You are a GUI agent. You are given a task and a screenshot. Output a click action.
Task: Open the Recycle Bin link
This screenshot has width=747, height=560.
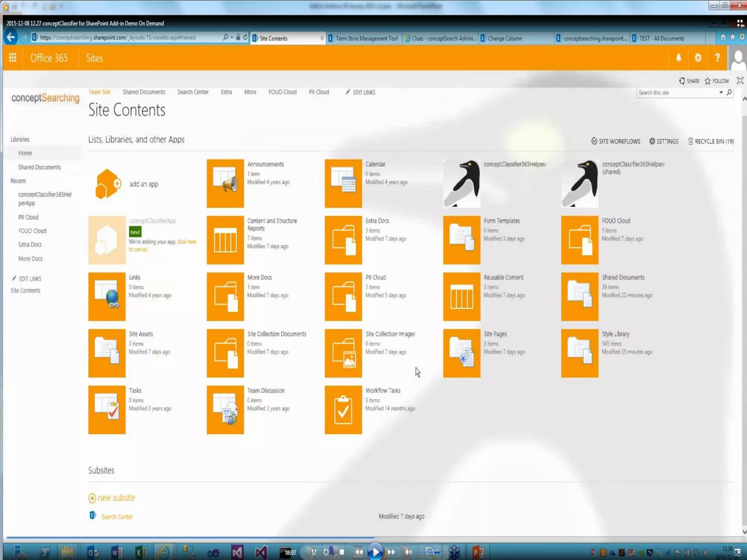(x=714, y=141)
